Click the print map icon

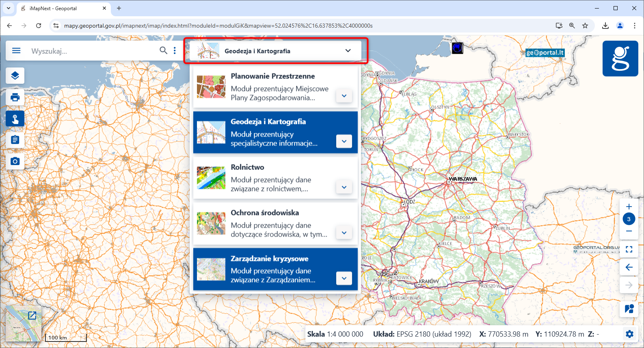pos(15,97)
